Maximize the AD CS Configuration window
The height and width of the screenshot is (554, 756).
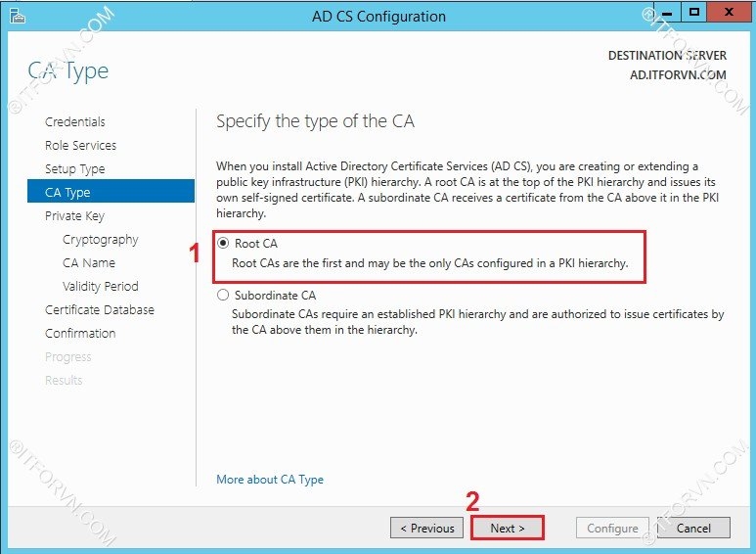click(694, 13)
